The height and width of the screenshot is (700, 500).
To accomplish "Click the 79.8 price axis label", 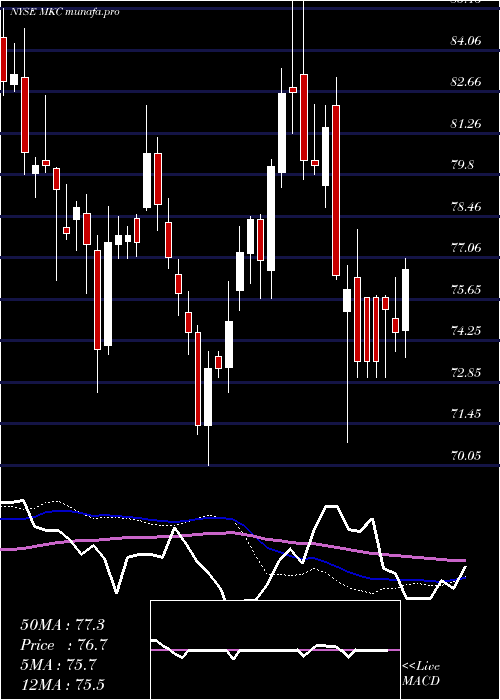I will point(462,165).
